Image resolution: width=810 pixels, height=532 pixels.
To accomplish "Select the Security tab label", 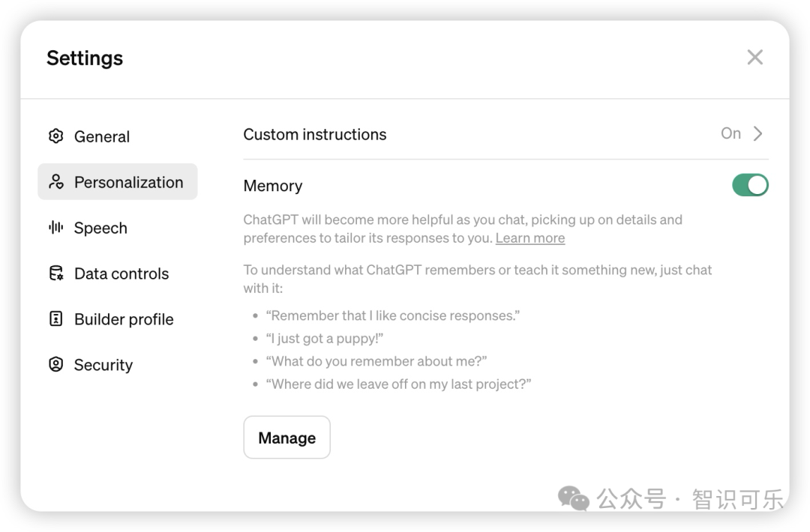I will click(103, 366).
